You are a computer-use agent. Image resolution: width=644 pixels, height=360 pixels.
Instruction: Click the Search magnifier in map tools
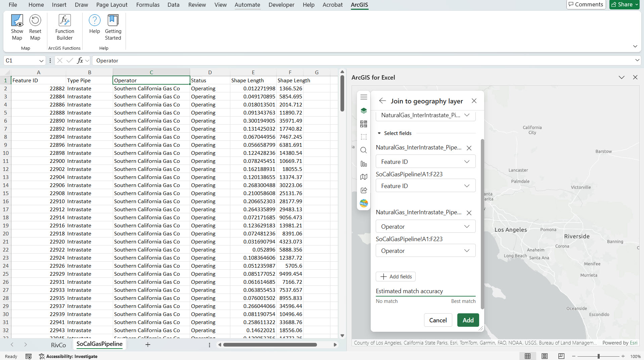coord(364,150)
